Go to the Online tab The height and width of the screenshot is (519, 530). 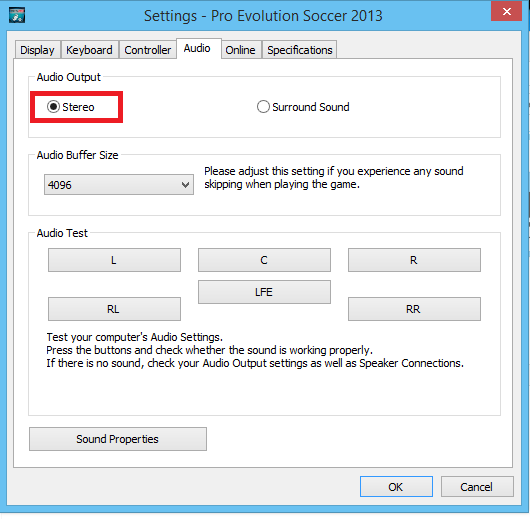240,50
